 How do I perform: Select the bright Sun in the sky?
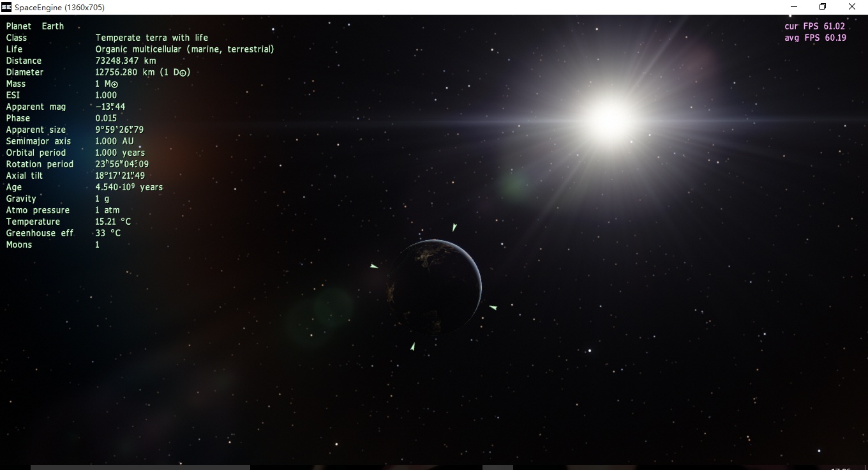click(609, 119)
